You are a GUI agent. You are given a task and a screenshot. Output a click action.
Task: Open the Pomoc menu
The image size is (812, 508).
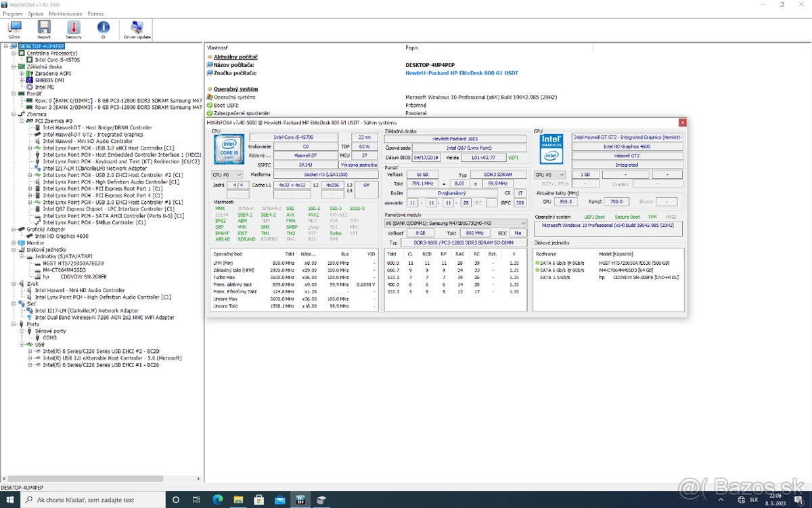96,14
